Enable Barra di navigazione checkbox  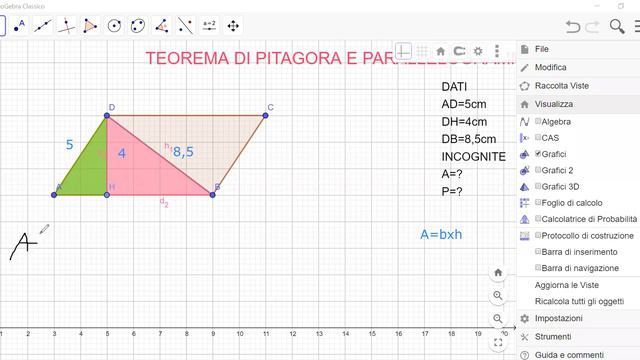tap(538, 268)
